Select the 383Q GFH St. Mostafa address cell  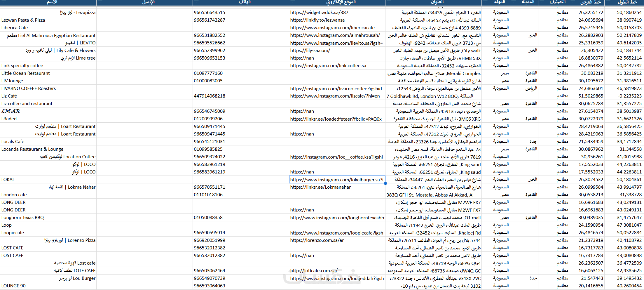pos(433,195)
